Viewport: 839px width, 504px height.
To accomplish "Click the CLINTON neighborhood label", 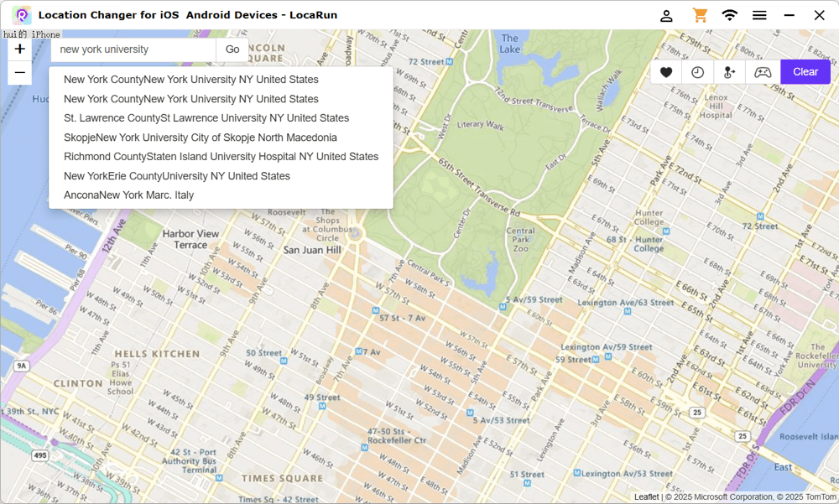I will coord(78,383).
